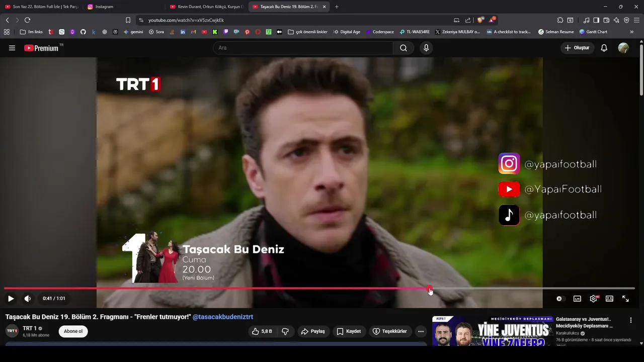This screenshot has height=362, width=644.
Task: Start voice search with microphone
Action: (x=426, y=48)
